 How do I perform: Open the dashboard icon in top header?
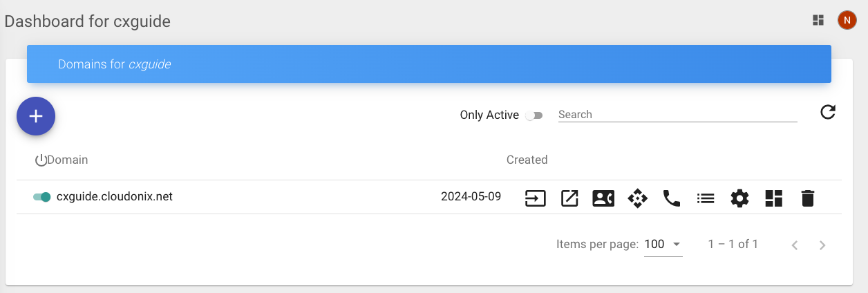(818, 20)
